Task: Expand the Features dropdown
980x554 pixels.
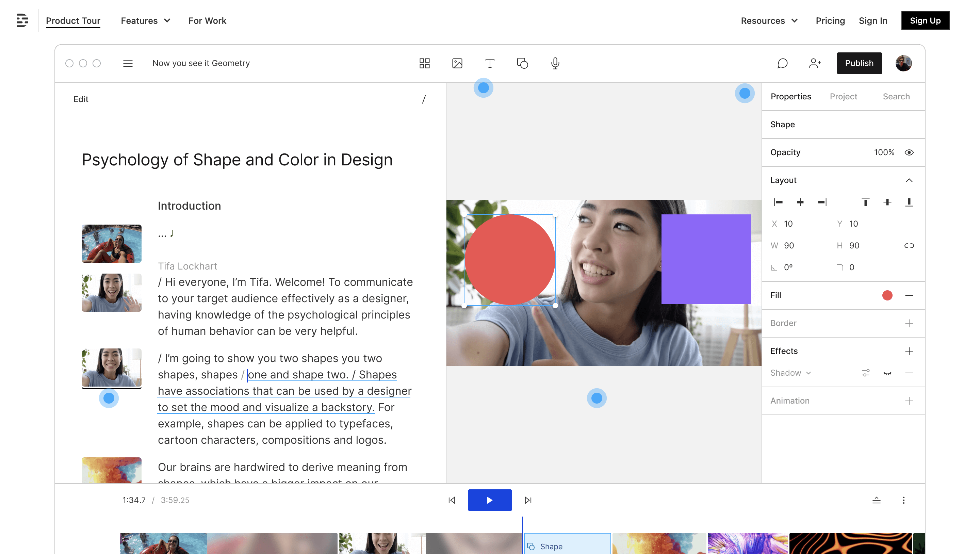Action: pyautogui.click(x=145, y=20)
